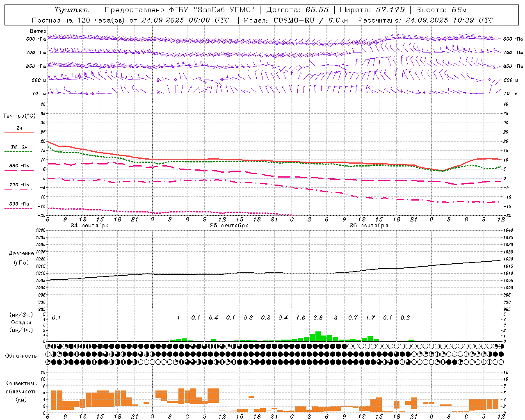
Task: Click the "Конвективн." convective cloud label
Action: tap(21, 383)
